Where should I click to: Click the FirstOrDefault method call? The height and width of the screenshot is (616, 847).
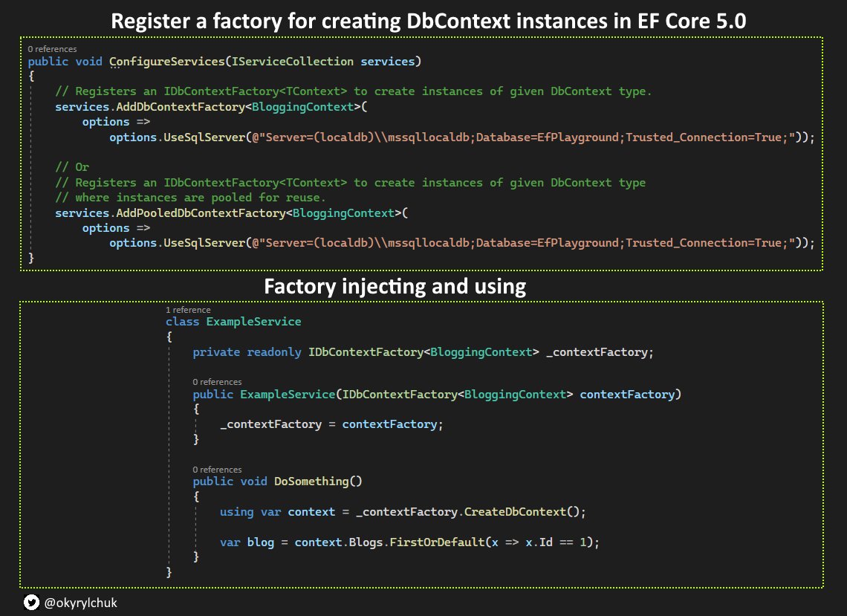pyautogui.click(x=437, y=542)
